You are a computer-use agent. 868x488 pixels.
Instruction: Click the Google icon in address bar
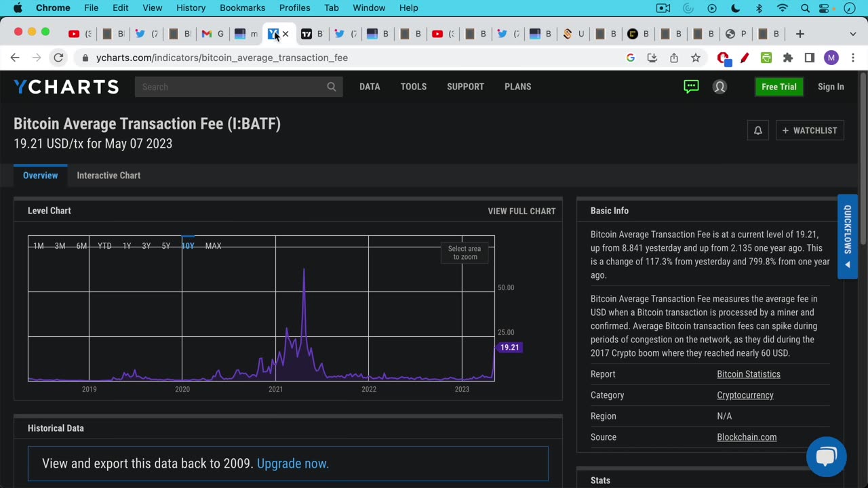click(x=631, y=58)
